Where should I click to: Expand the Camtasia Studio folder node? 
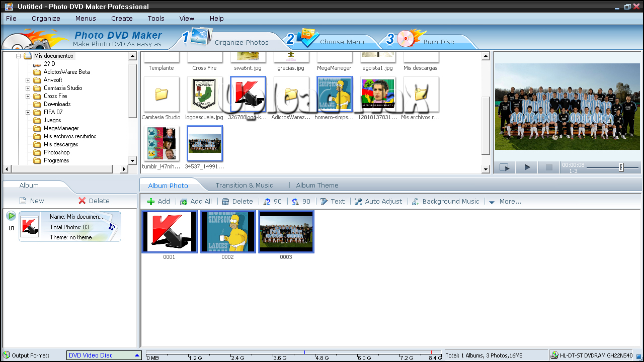28,88
